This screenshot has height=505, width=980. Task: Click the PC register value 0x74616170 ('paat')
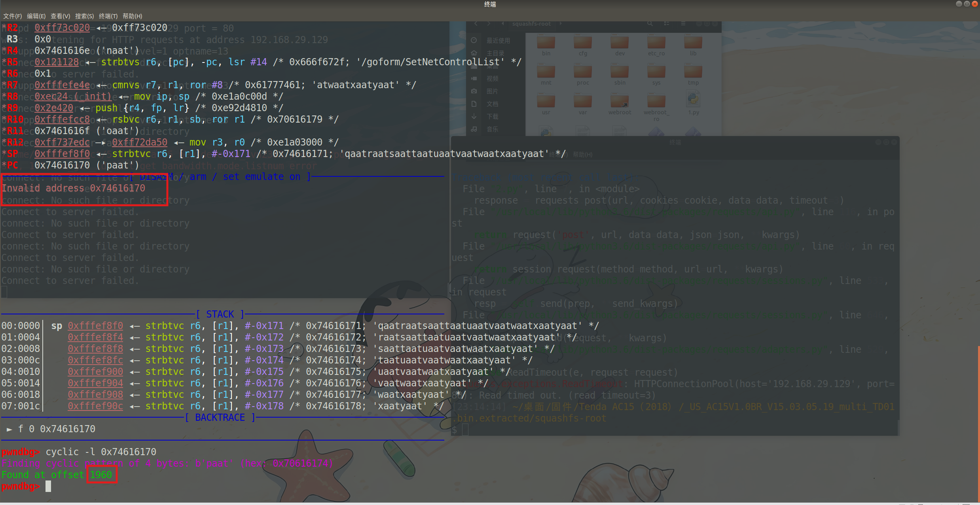(x=87, y=165)
